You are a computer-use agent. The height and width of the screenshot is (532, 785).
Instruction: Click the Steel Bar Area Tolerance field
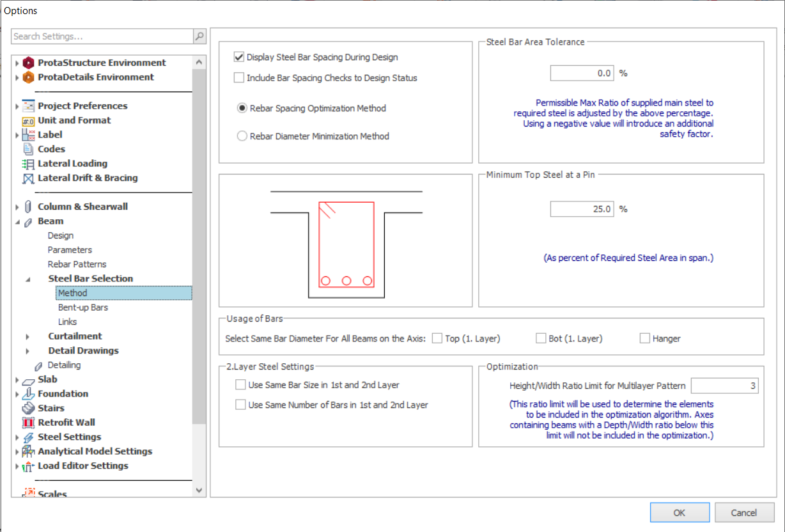pos(582,74)
